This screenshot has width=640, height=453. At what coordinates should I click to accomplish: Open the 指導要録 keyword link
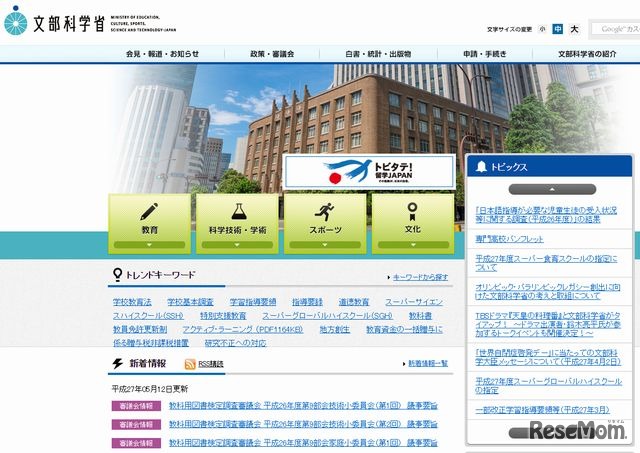pos(307,302)
